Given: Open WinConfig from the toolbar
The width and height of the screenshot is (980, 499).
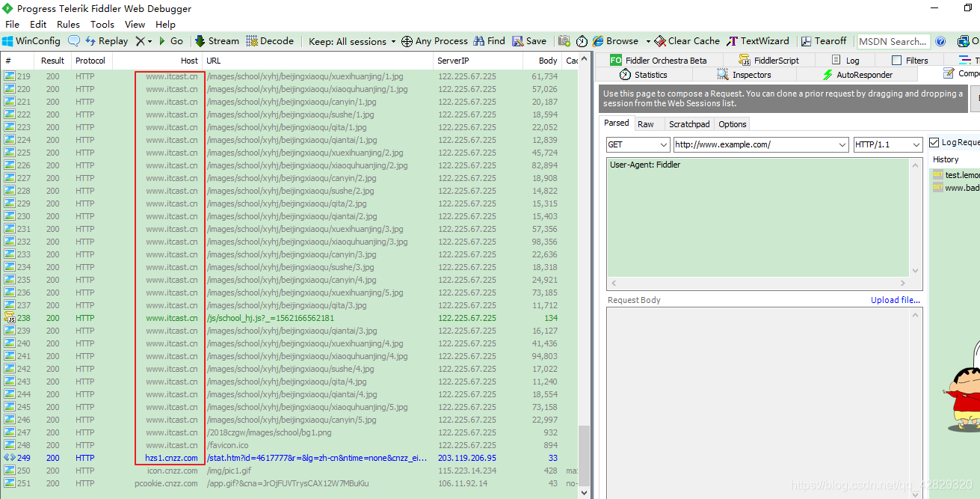Looking at the screenshot, I should tap(31, 41).
